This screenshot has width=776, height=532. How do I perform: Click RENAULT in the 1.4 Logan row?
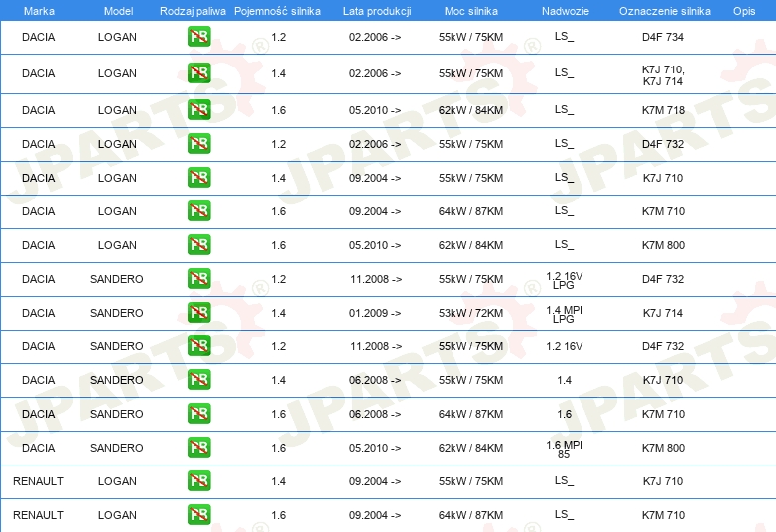[x=38, y=481]
